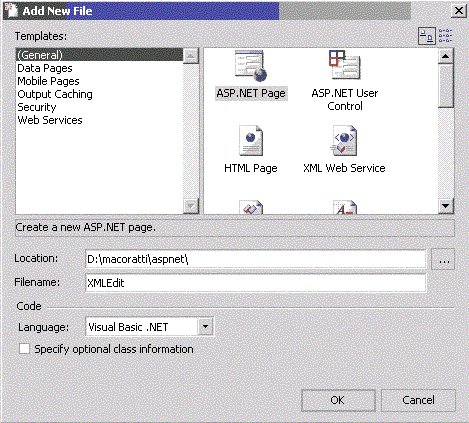Click the partially visible letter-A template icon

click(x=345, y=207)
